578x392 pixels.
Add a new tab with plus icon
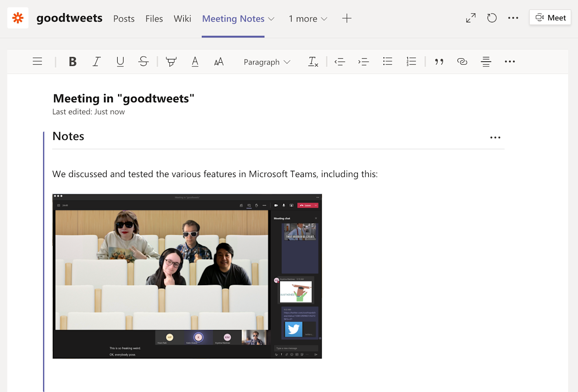[347, 18]
